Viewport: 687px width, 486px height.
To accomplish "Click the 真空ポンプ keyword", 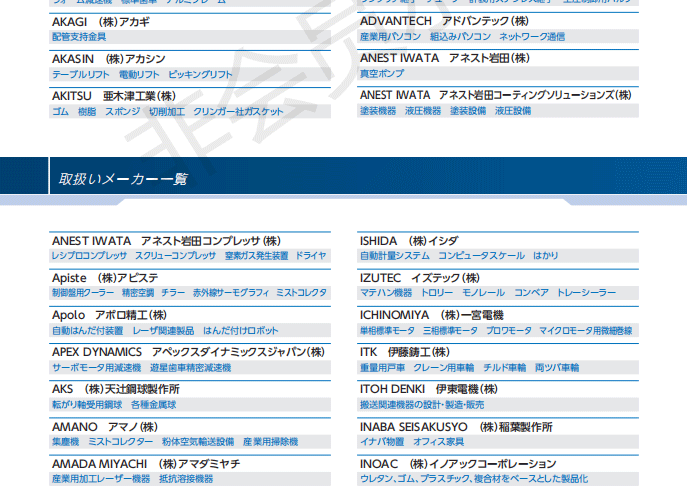I will coord(382,74).
